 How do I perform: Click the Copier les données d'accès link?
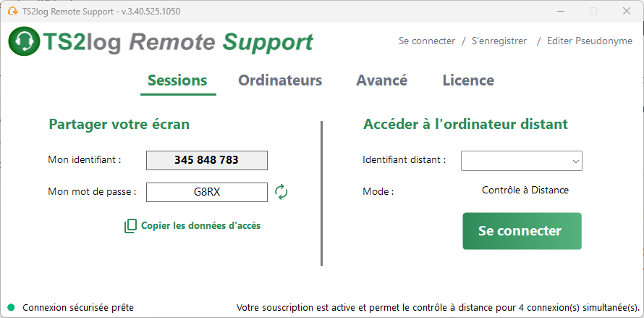tap(201, 225)
